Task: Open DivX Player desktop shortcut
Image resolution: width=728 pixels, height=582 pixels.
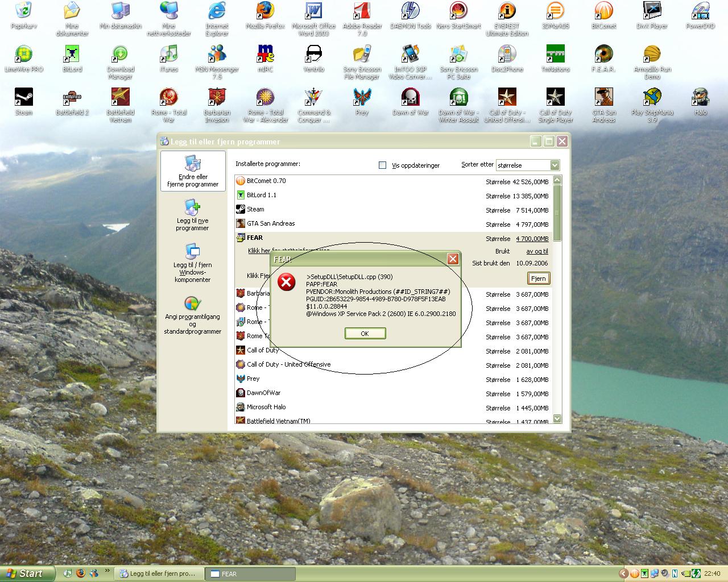Action: coord(652,16)
